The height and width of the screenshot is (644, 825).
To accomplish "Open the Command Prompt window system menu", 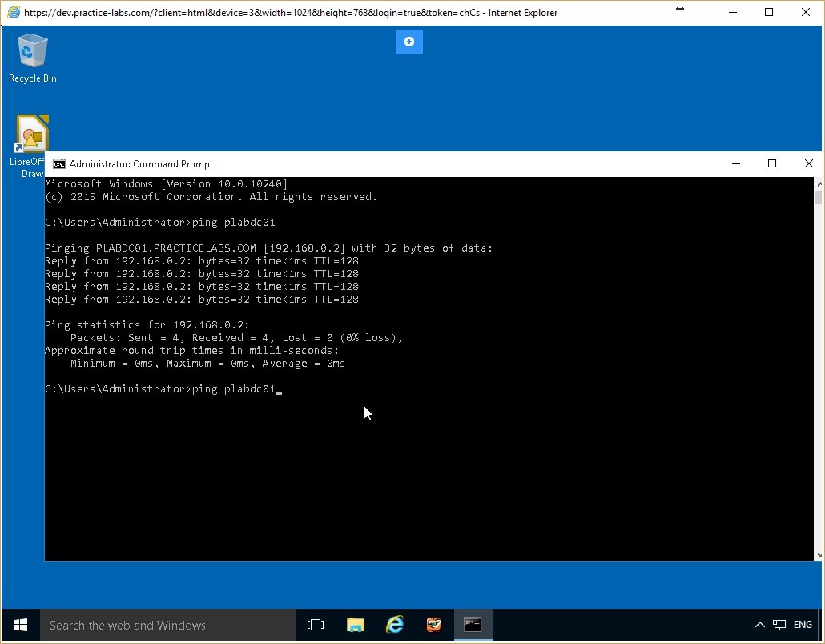I will click(x=58, y=163).
